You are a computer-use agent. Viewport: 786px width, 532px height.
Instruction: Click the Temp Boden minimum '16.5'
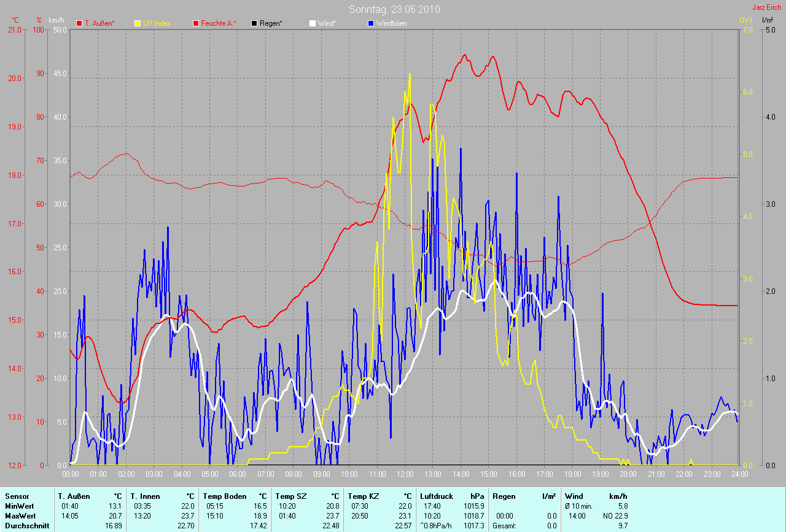click(261, 506)
